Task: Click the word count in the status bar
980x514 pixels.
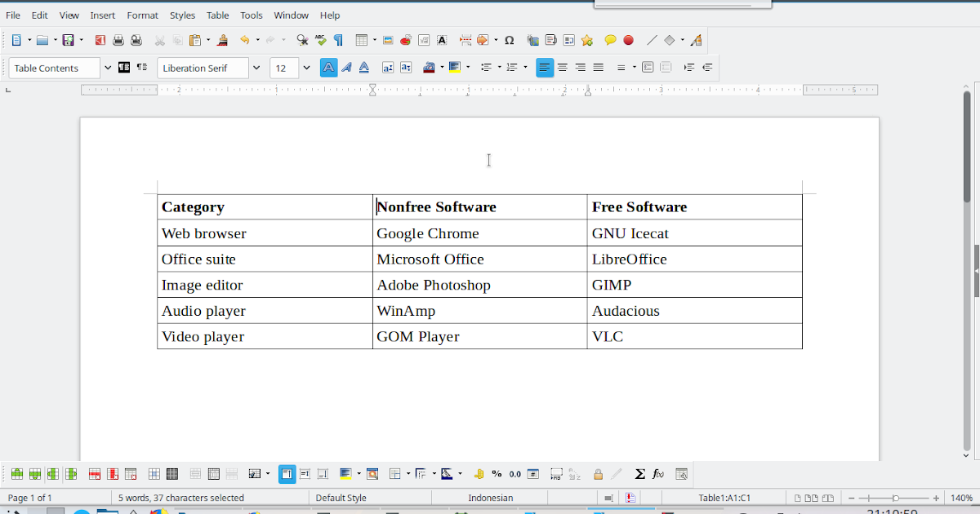Action: 181,497
